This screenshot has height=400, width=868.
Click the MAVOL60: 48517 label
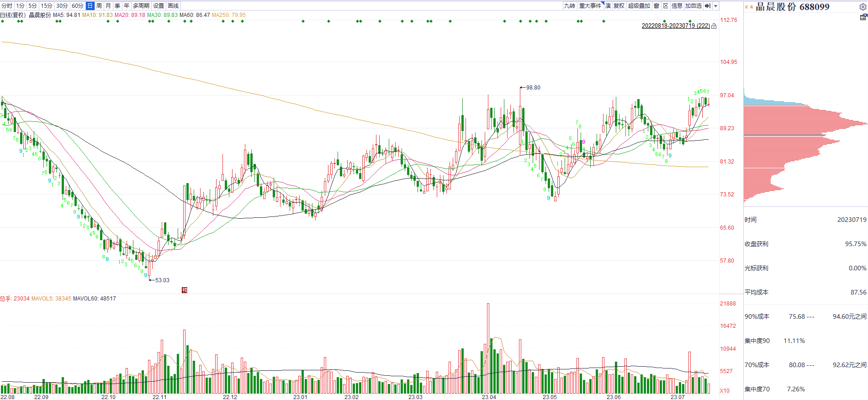pyautogui.click(x=95, y=299)
